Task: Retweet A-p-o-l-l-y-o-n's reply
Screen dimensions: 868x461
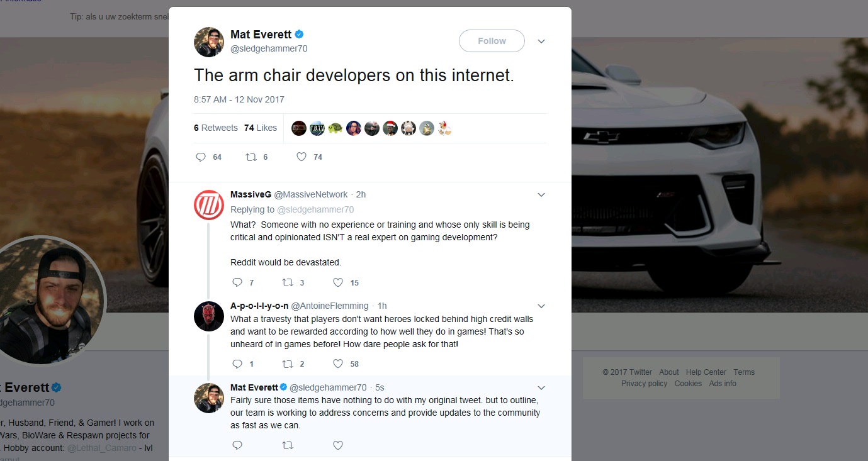Action: (x=288, y=364)
